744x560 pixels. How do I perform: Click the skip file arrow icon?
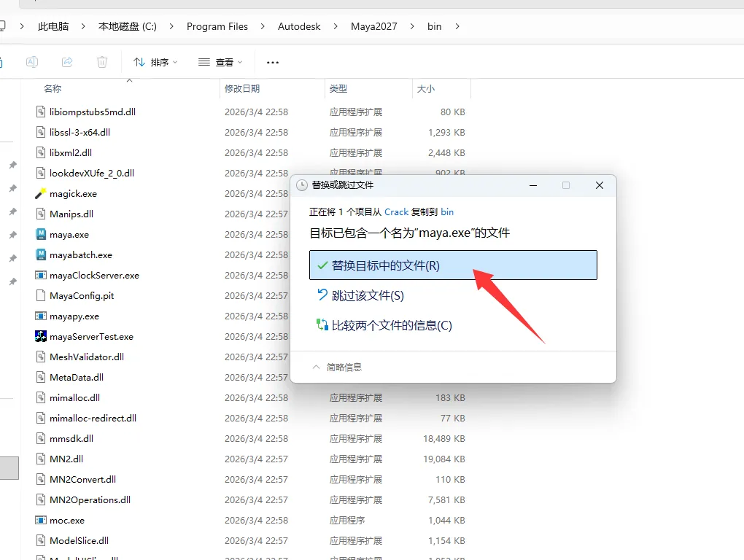(322, 295)
